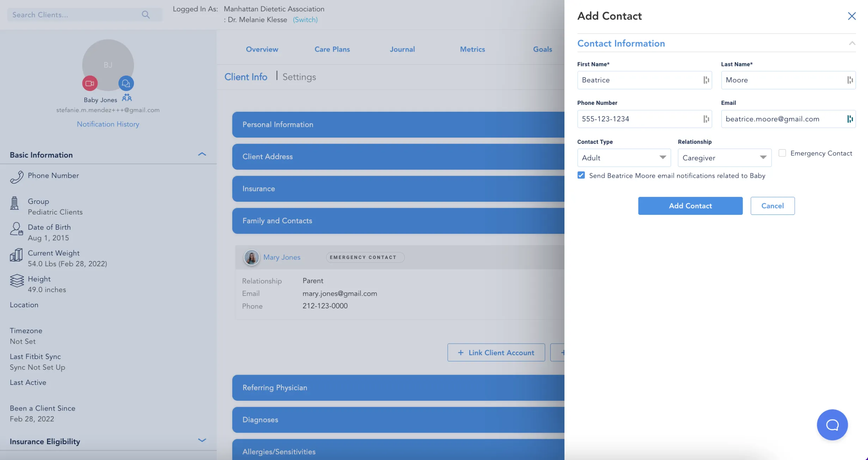Screen dimensions: 868x460
Task: Click the Email input field
Action: point(788,119)
